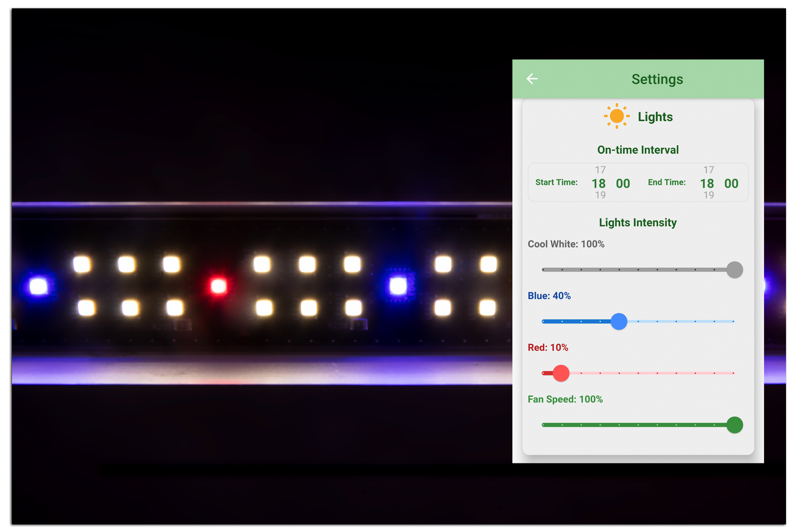Select the Cool White slider handle
Image resolution: width=798 pixels, height=532 pixels.
pyautogui.click(x=734, y=270)
